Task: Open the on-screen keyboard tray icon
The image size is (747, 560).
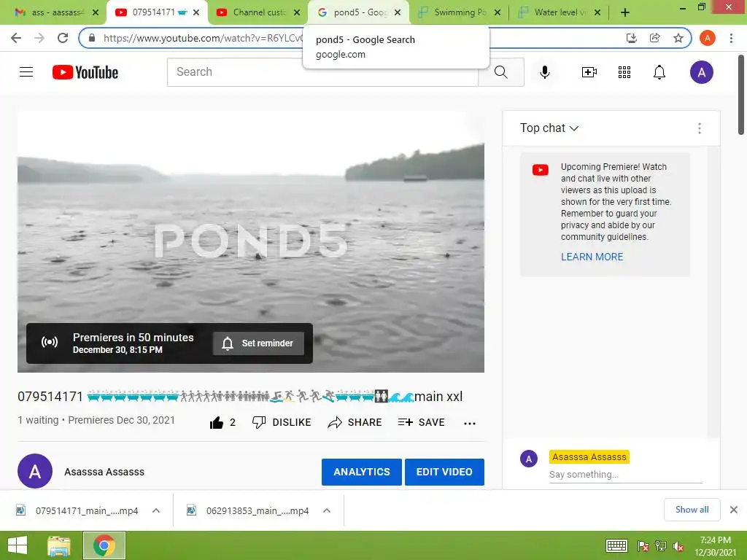Action: [x=616, y=545]
